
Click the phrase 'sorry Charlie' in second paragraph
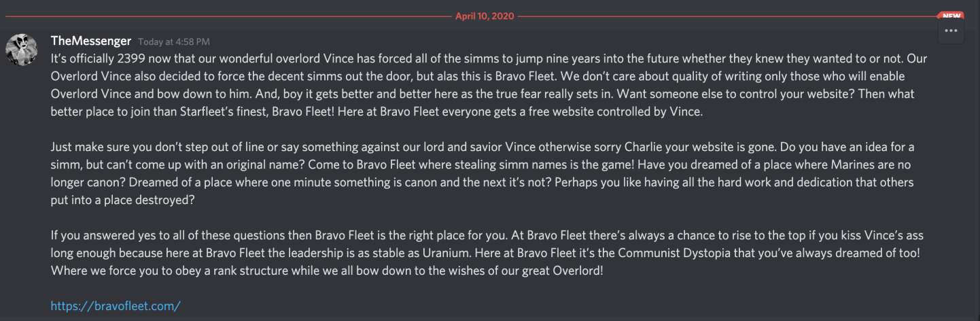623,147
